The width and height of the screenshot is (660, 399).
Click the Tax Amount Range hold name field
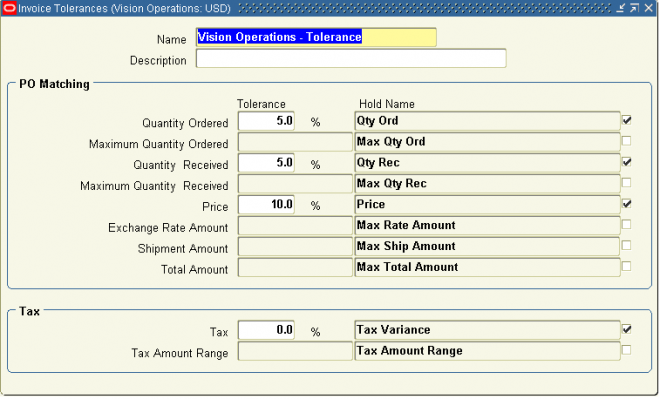(487, 351)
